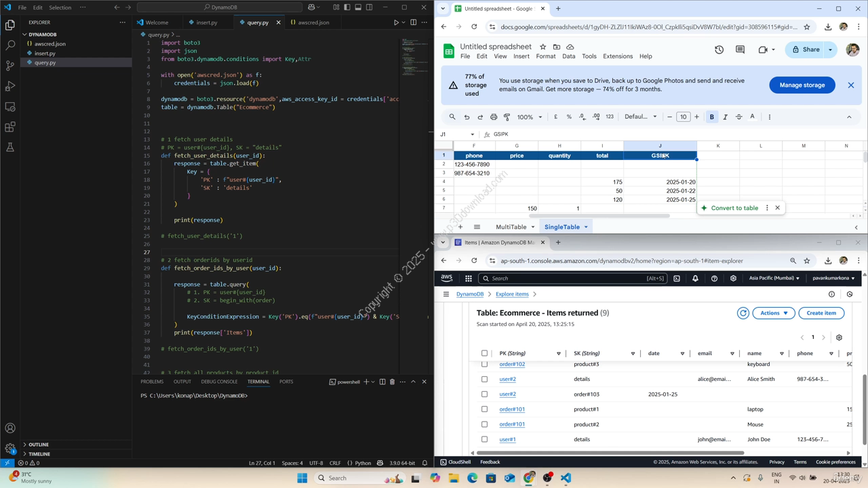
Task: Toggle bold formatting in Google Sheets
Action: point(711,117)
